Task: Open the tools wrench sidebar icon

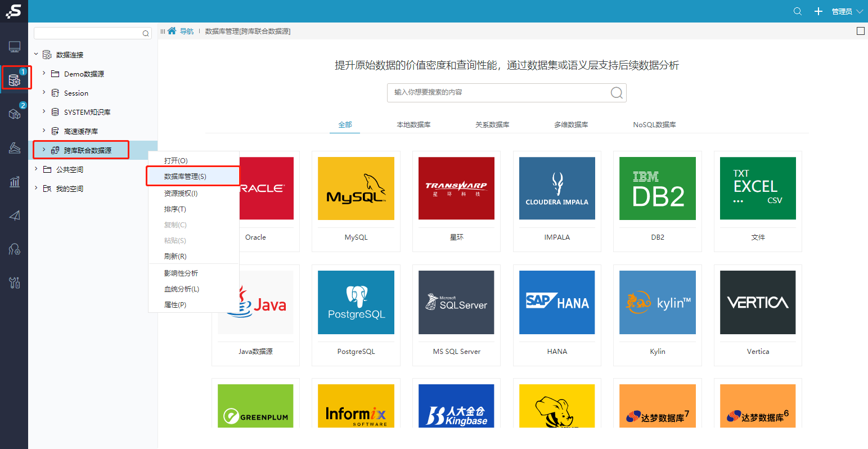Action: tap(15, 282)
